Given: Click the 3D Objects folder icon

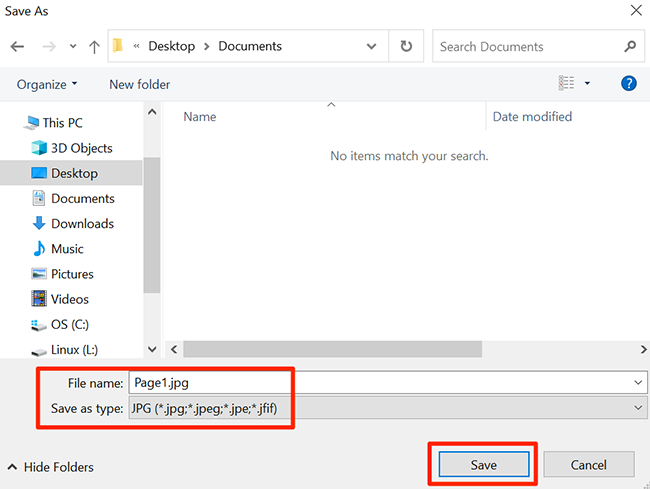Looking at the screenshot, I should pyautogui.click(x=39, y=148).
